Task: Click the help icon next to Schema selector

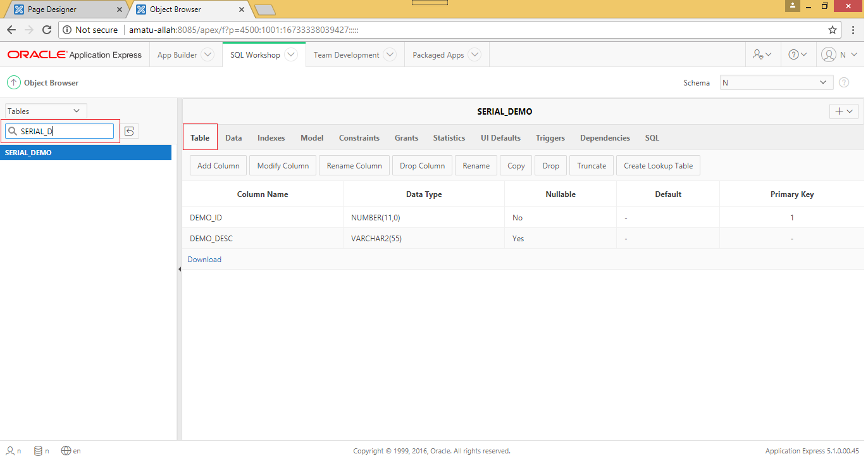Action: tap(844, 82)
